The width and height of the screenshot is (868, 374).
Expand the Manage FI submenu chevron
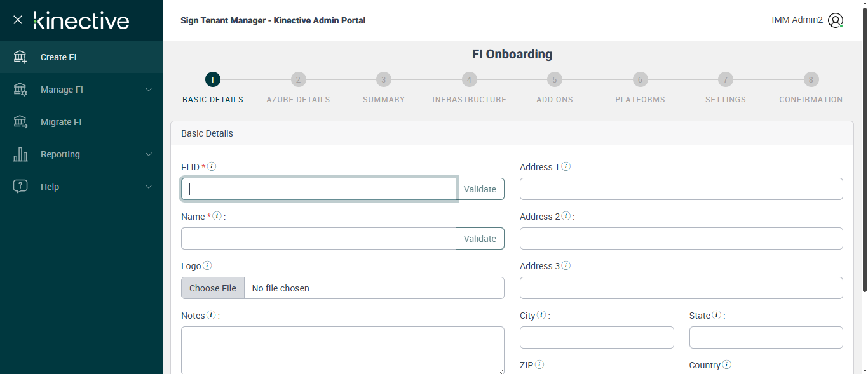click(149, 90)
